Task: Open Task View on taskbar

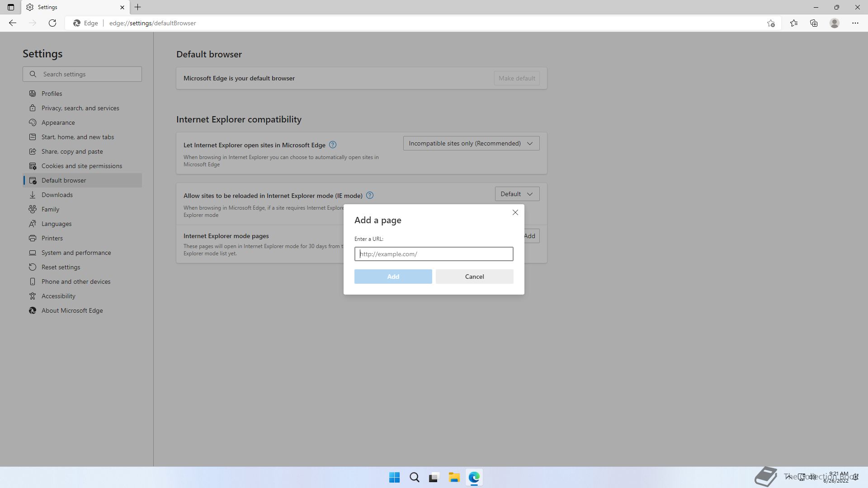Action: (434, 477)
